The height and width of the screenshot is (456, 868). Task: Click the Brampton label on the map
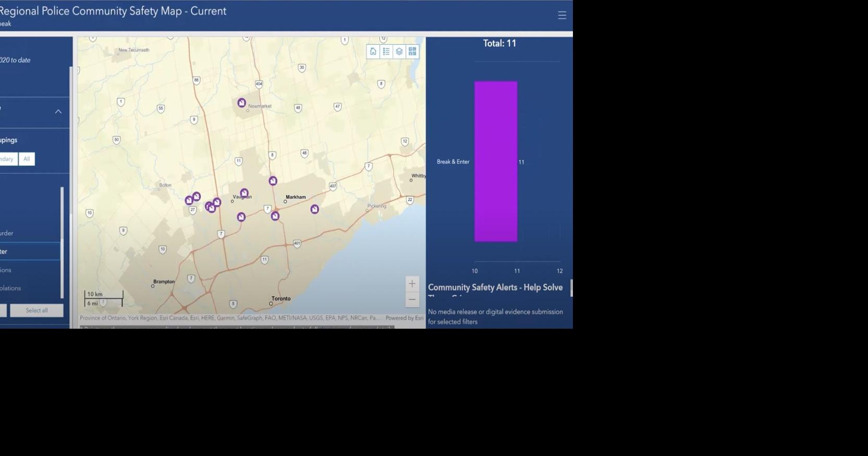[164, 282]
